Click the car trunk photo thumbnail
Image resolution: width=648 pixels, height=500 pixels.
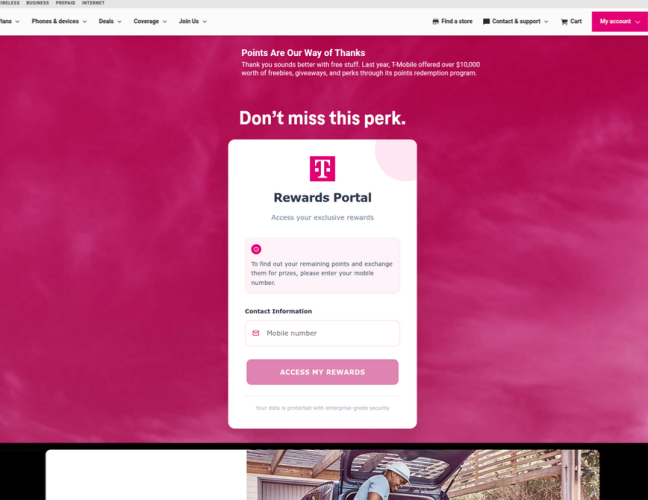tap(423, 475)
